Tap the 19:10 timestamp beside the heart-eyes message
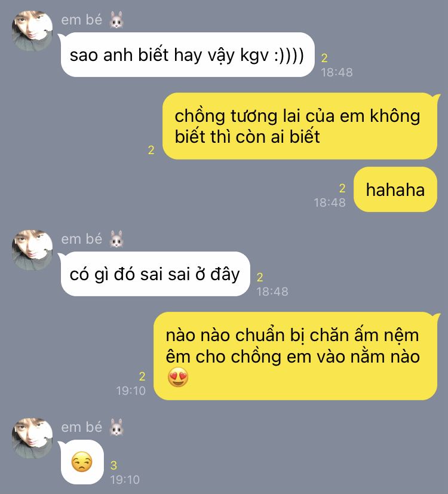 131,391
